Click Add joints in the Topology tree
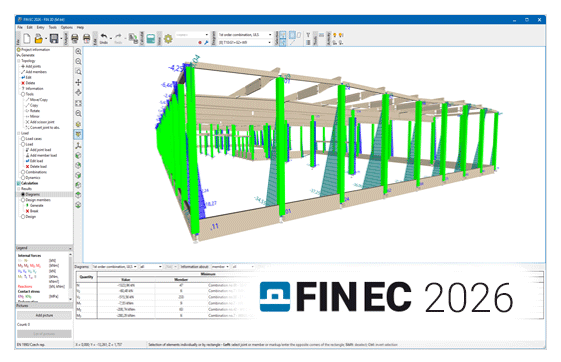This screenshot has height=362, width=561. 33,66
